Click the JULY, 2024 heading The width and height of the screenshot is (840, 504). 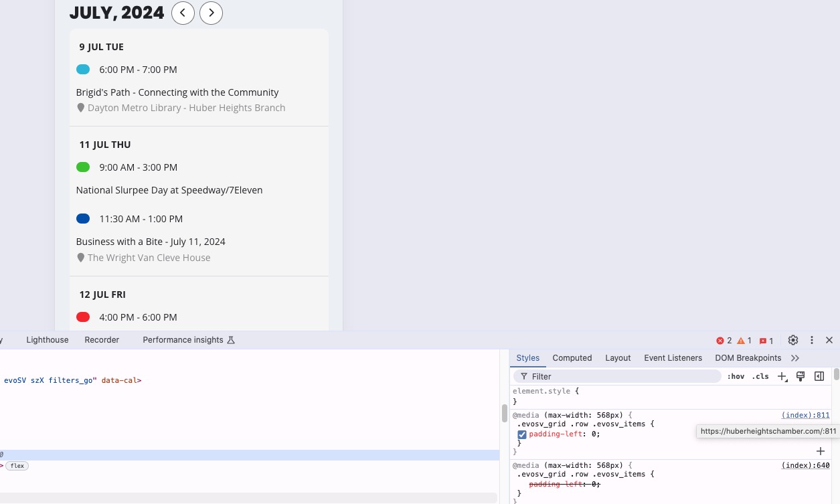click(117, 13)
